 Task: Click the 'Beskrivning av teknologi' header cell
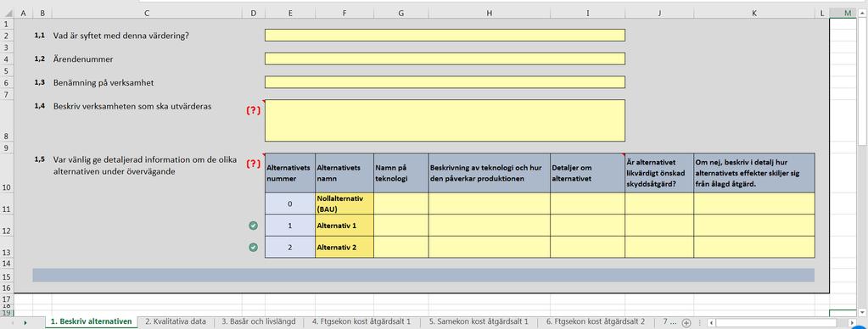click(490, 173)
